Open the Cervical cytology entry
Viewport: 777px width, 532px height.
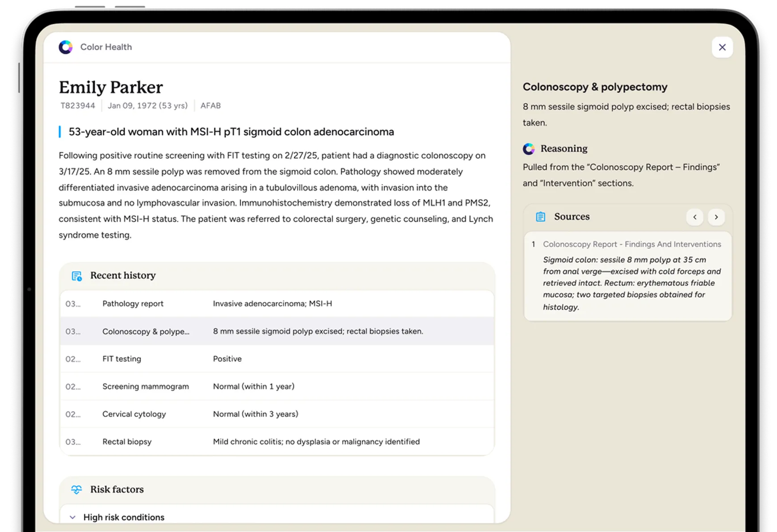pyautogui.click(x=276, y=415)
